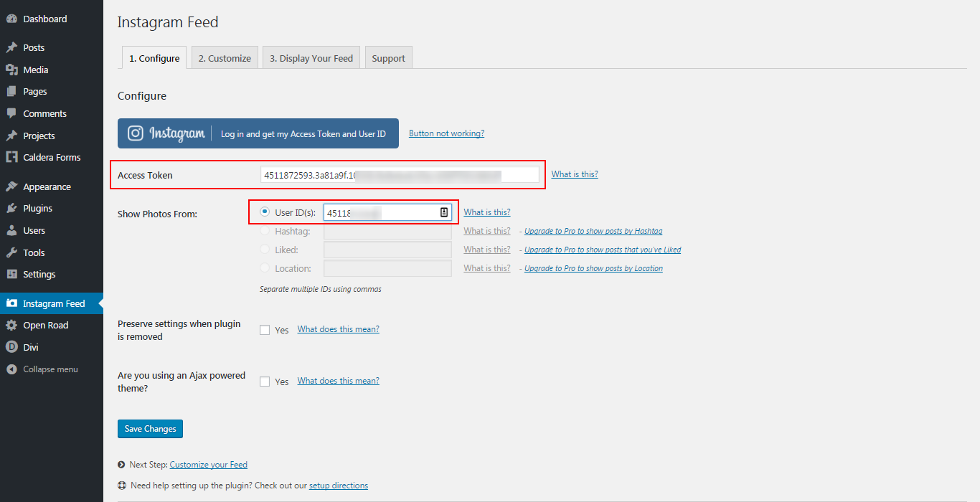This screenshot has height=502, width=980.
Task: Open Caldera Forms menu item
Action: (x=52, y=158)
